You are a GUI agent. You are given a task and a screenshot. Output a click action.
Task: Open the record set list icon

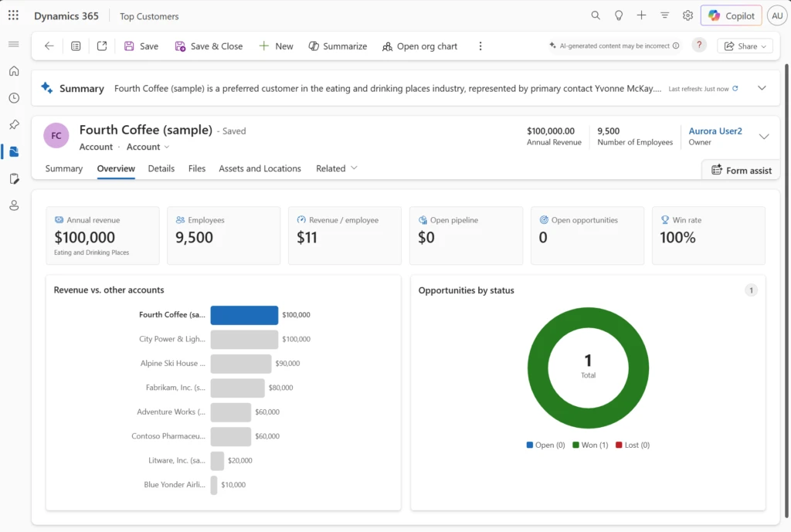click(x=76, y=46)
